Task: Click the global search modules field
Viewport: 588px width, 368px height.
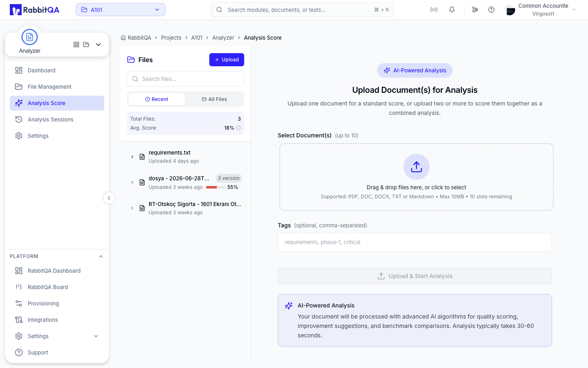Action: pos(303,10)
